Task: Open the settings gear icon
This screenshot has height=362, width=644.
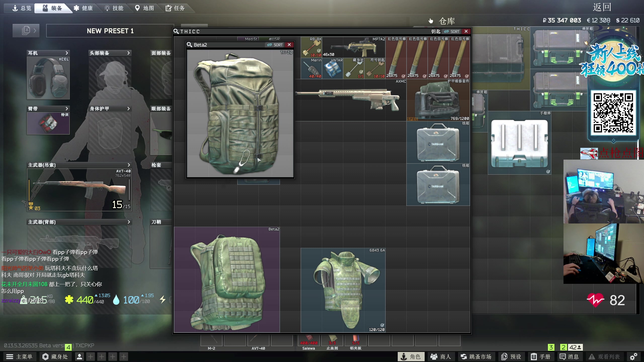Action: click(x=633, y=356)
